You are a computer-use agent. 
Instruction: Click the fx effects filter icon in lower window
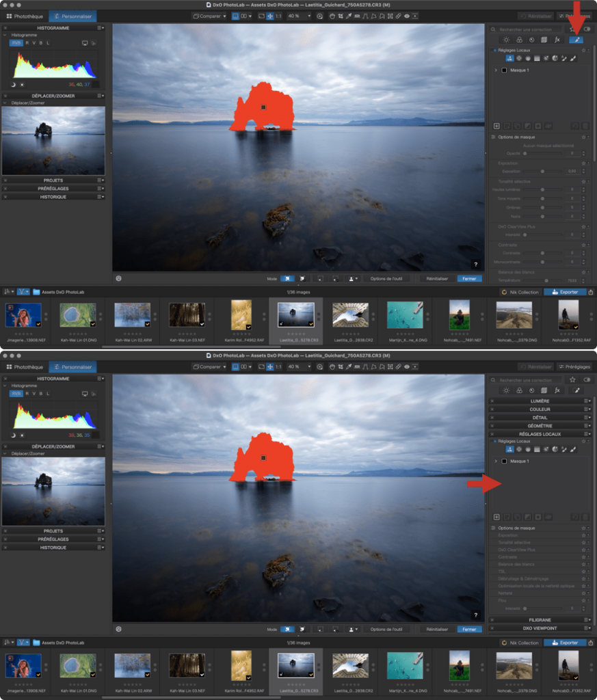[x=557, y=390]
